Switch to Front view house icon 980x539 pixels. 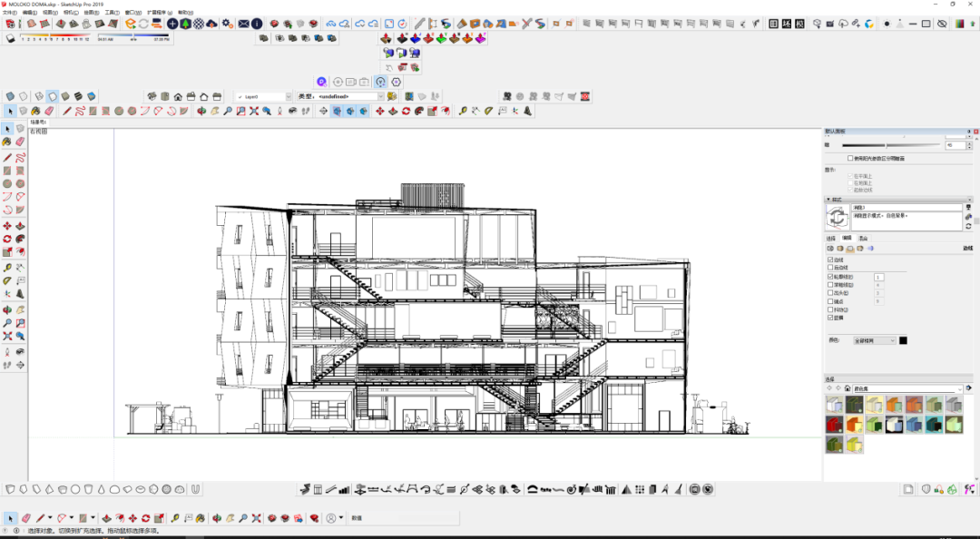tap(178, 96)
